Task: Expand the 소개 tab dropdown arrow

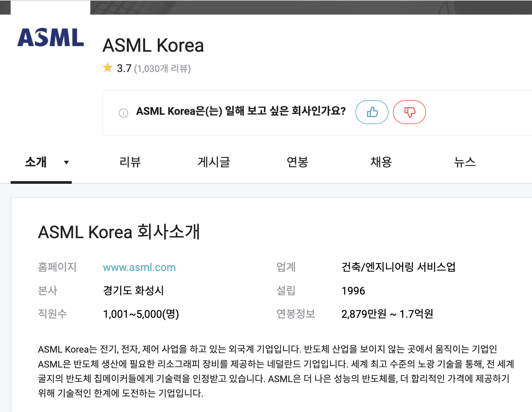Action: pos(66,162)
